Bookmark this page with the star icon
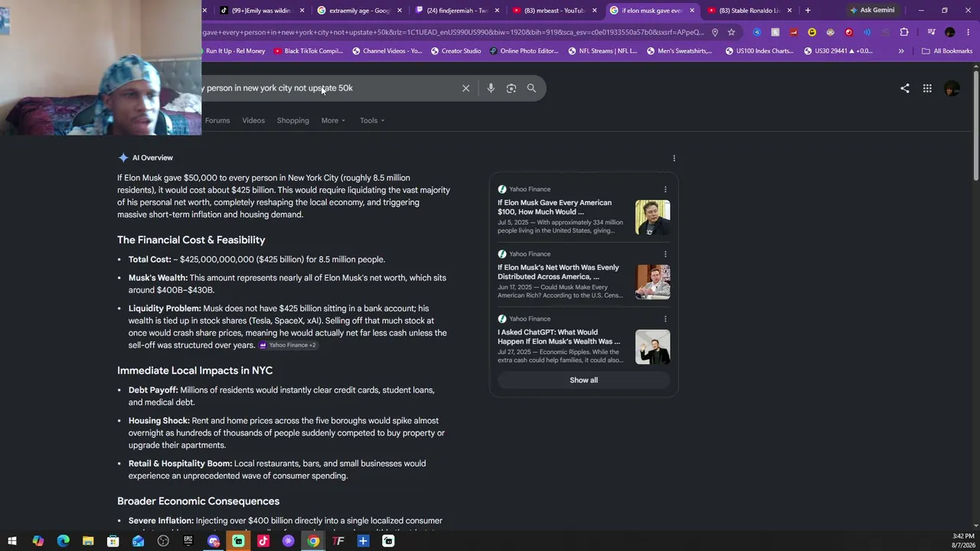 pos(731,32)
